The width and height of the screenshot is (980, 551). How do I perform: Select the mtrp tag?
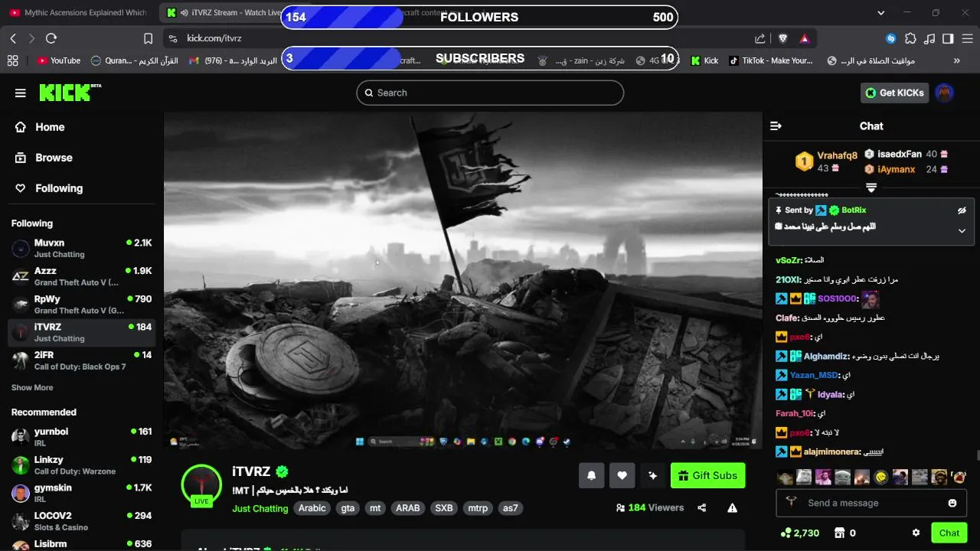[478, 508]
